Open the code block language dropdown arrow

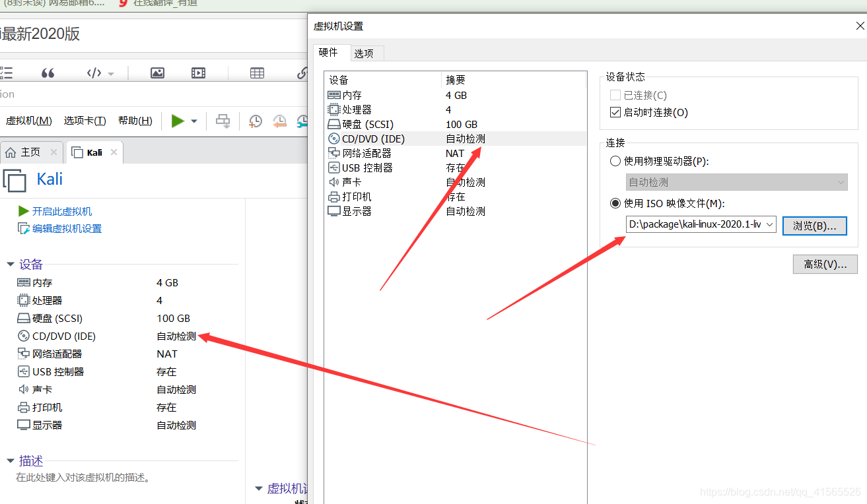click(x=111, y=74)
